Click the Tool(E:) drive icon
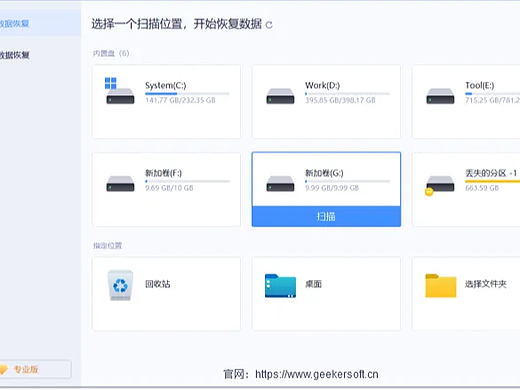 [x=440, y=96]
